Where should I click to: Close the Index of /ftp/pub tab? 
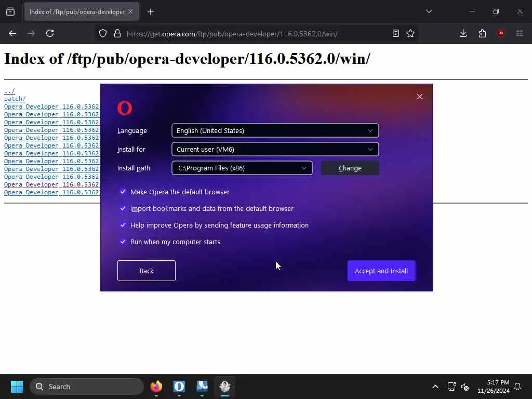130,11
